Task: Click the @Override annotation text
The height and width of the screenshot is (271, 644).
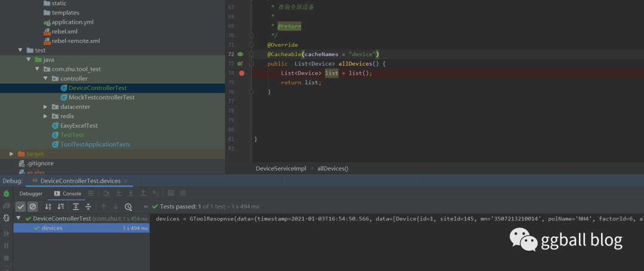Action: 283,45
